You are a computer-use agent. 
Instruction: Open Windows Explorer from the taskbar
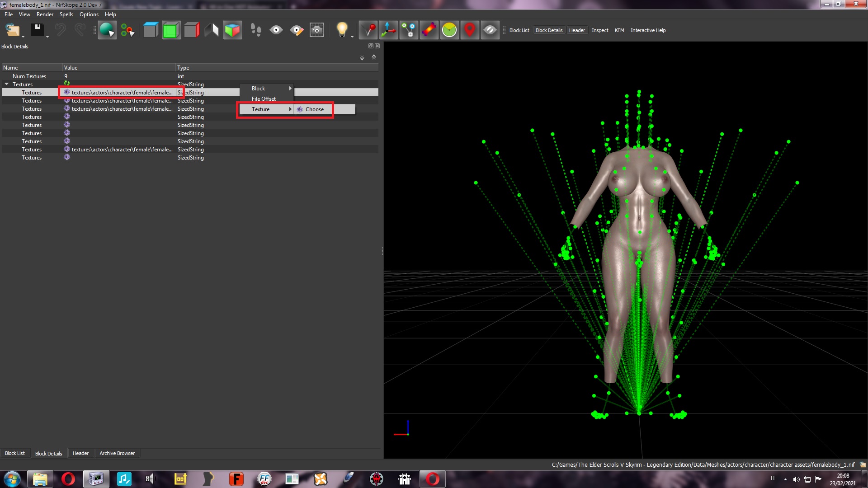40,479
